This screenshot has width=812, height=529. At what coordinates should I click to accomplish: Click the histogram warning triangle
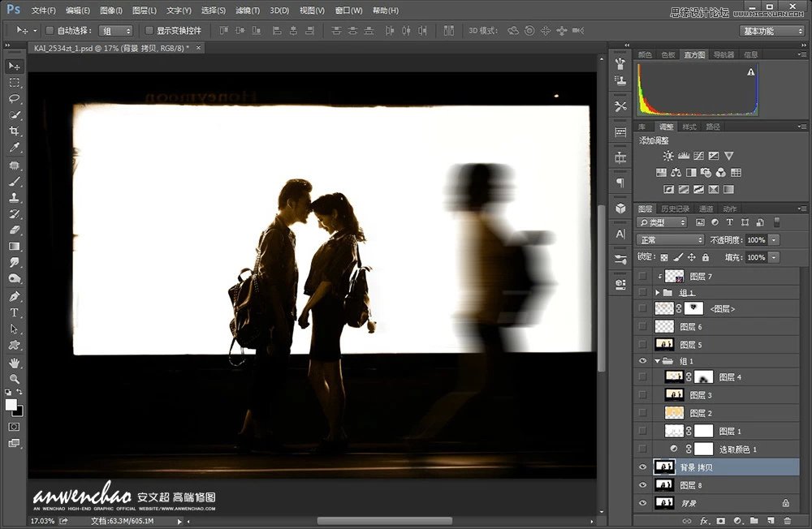tap(751, 72)
